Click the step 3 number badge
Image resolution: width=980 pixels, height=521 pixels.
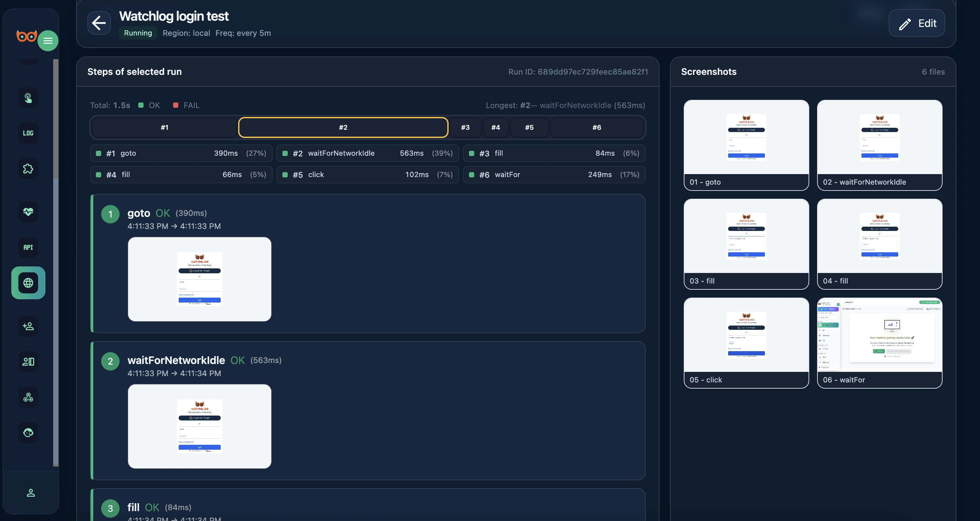tap(110, 509)
